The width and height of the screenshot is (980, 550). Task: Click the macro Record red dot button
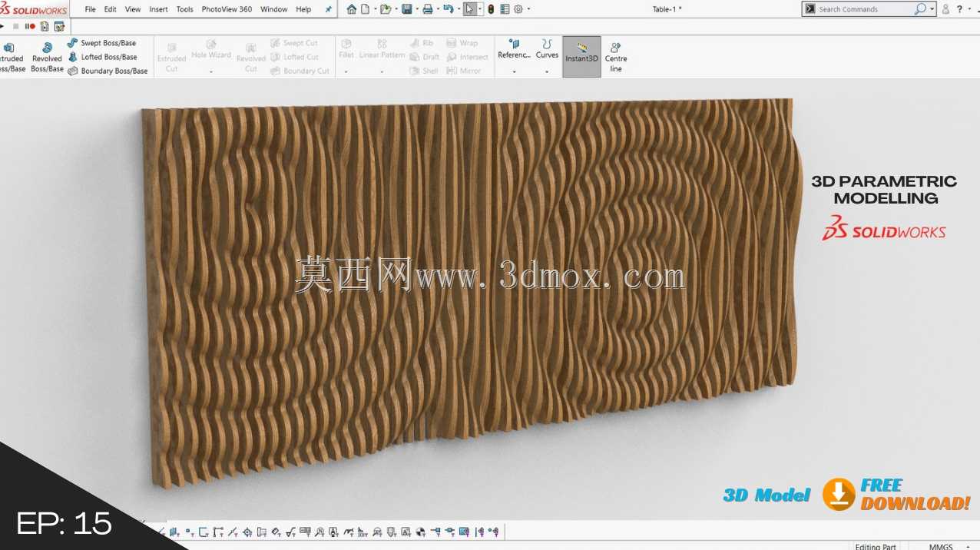[31, 26]
